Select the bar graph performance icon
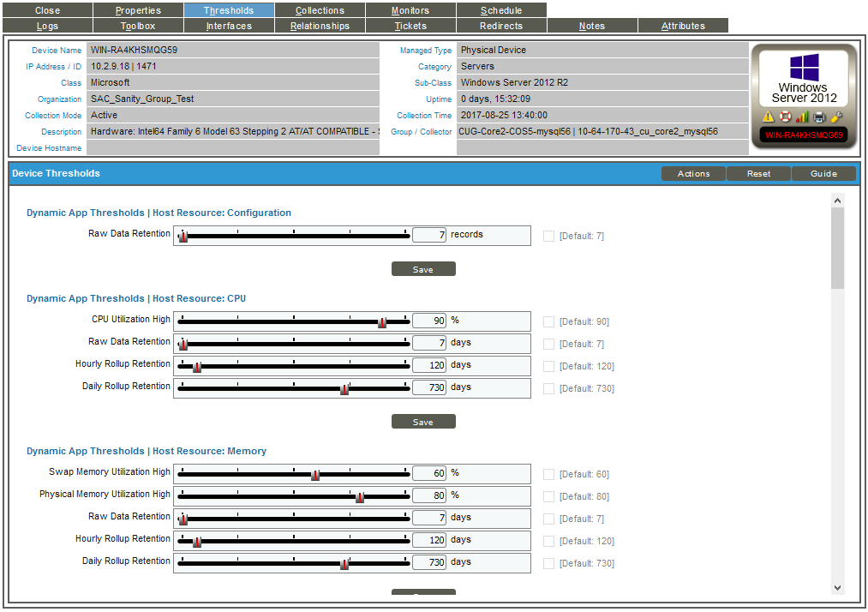The height and width of the screenshot is (612, 868). pos(802,117)
